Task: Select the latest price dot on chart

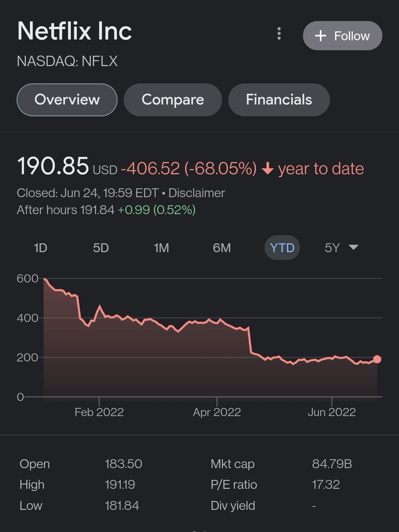Action: pyautogui.click(x=377, y=359)
